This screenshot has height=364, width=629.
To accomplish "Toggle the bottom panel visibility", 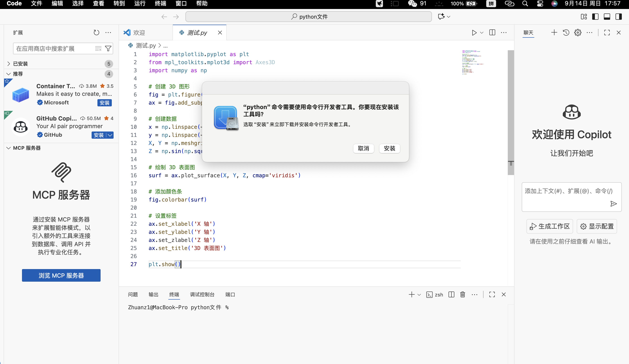I will point(607,16).
